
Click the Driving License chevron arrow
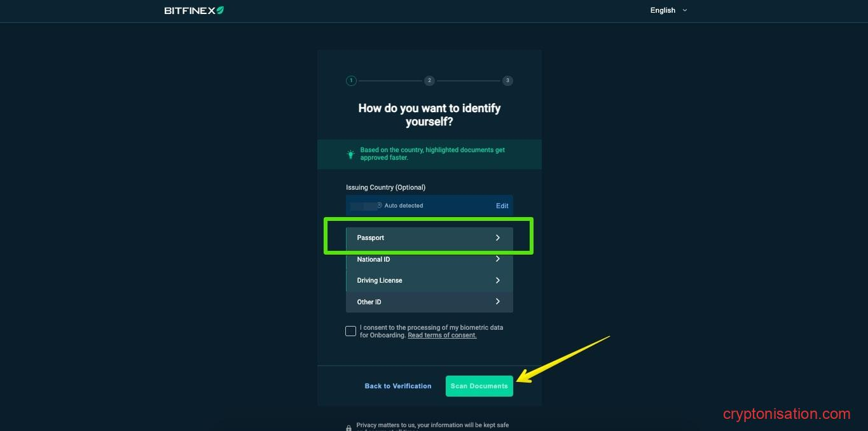click(x=498, y=280)
